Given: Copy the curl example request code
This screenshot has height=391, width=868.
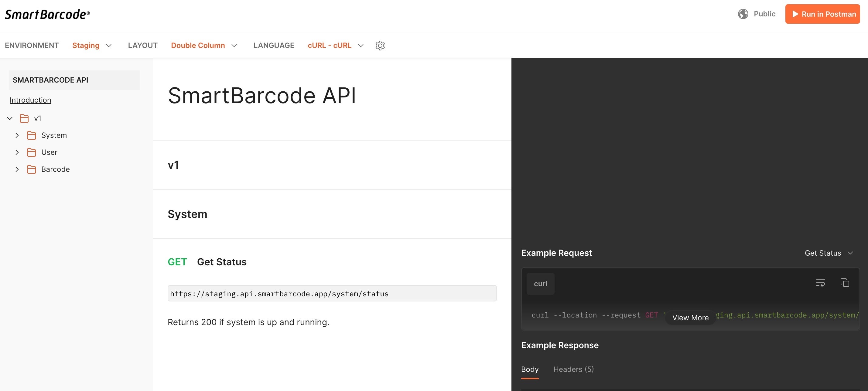Looking at the screenshot, I should (844, 283).
